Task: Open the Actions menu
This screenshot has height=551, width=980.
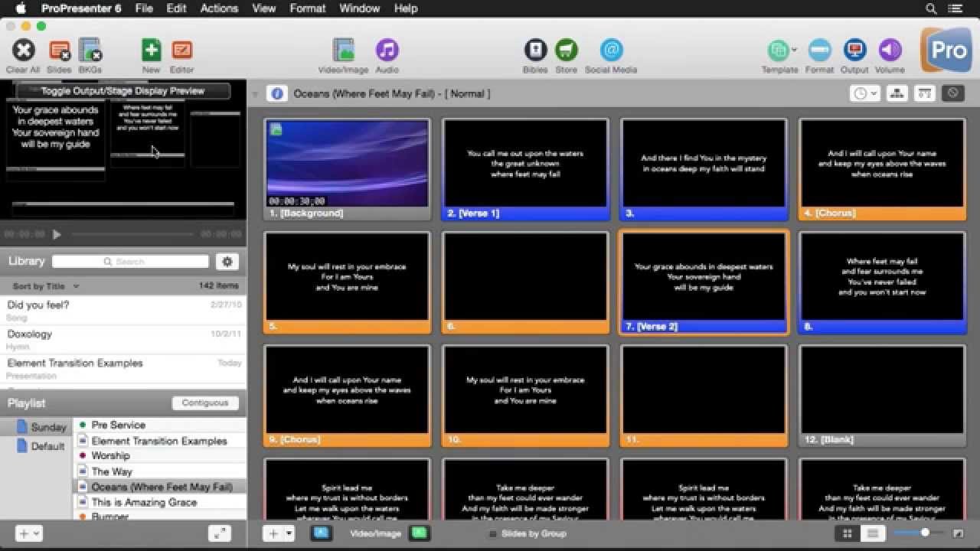Action: click(x=219, y=8)
